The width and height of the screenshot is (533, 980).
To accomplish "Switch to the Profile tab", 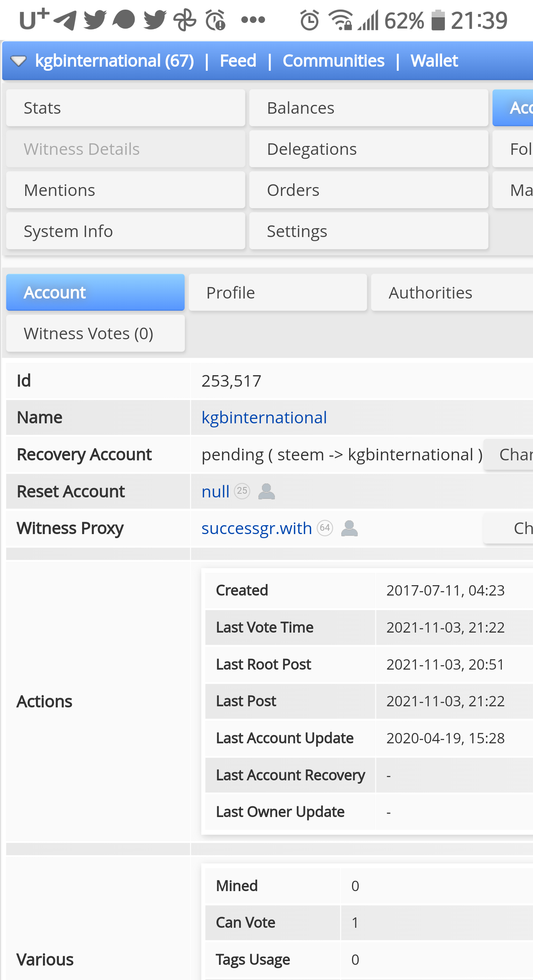I will point(278,293).
